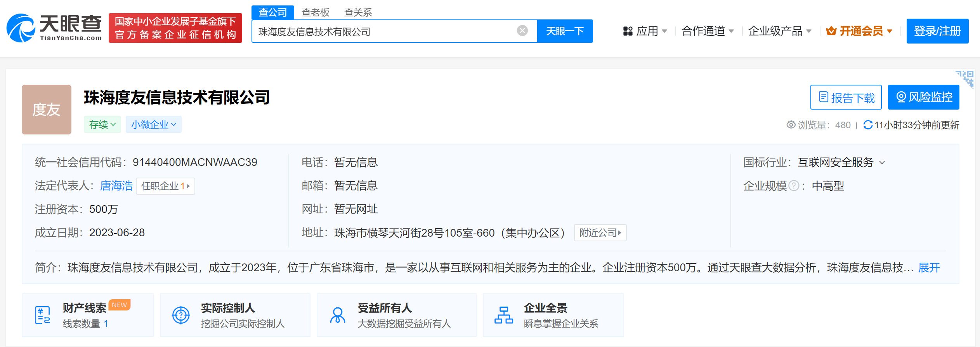
Task: Switch to the 查老板 tab
Action: pos(316,12)
